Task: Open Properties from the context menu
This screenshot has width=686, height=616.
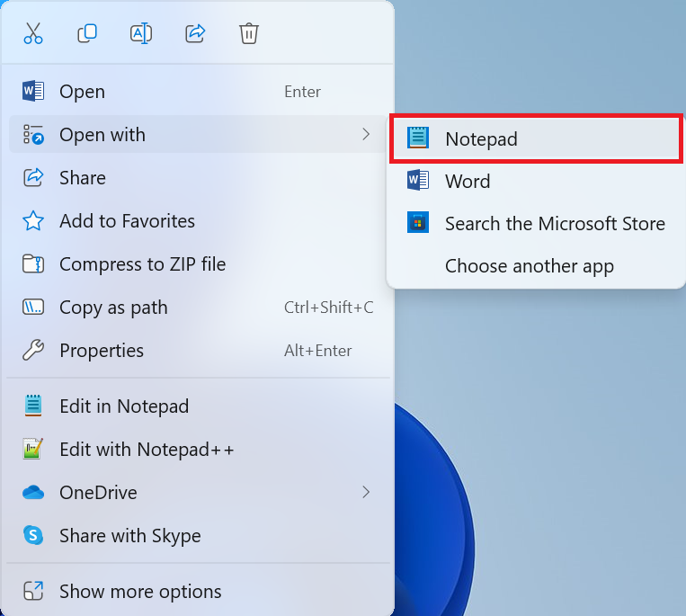Action: pos(197,351)
